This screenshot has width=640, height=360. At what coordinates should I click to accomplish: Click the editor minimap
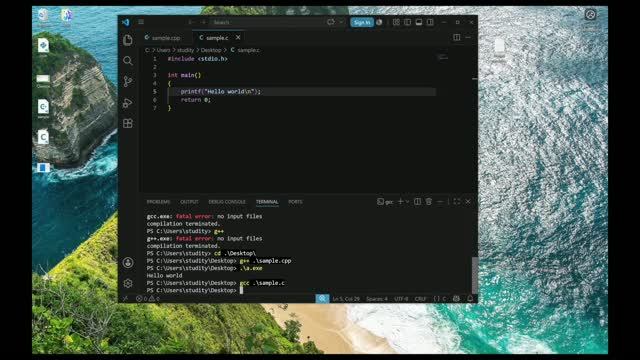point(442,58)
